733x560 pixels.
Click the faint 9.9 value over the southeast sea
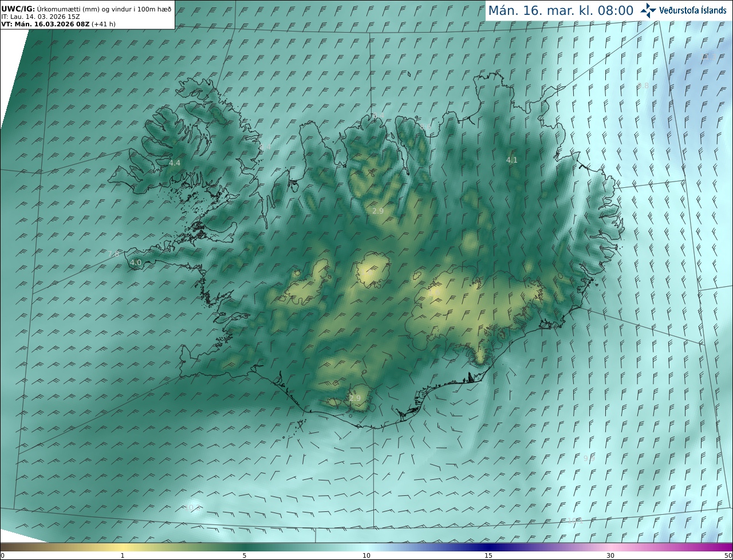click(x=589, y=458)
